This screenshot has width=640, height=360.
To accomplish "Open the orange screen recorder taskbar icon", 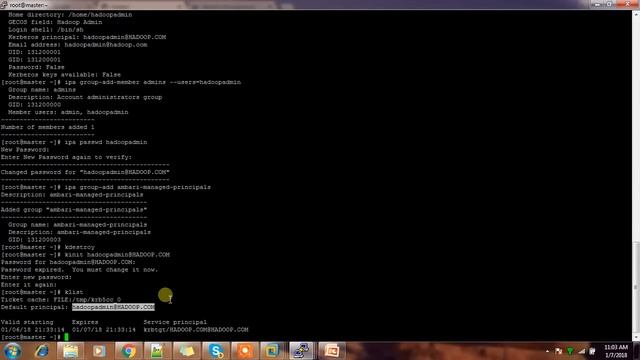I will (244, 351).
